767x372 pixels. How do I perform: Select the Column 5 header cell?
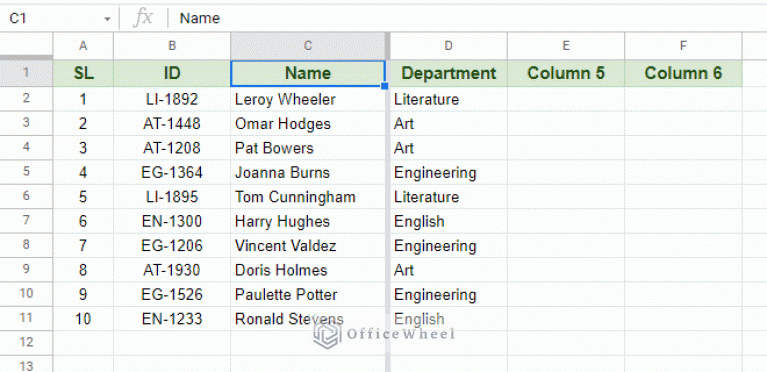tap(566, 73)
